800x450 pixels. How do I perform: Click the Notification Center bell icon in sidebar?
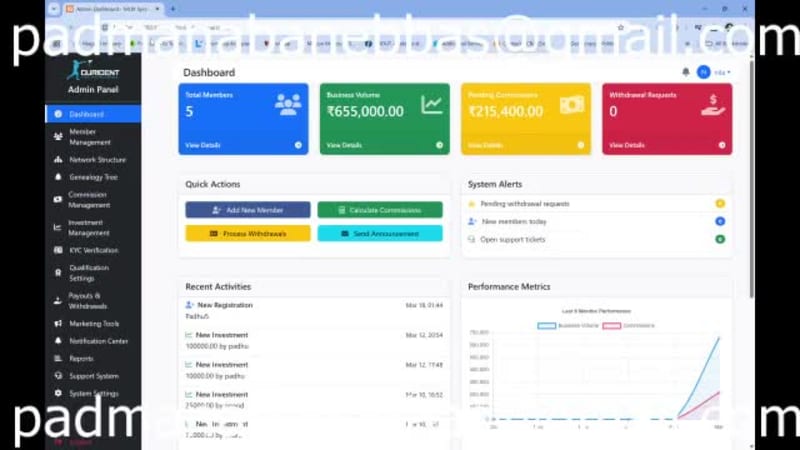click(x=58, y=341)
